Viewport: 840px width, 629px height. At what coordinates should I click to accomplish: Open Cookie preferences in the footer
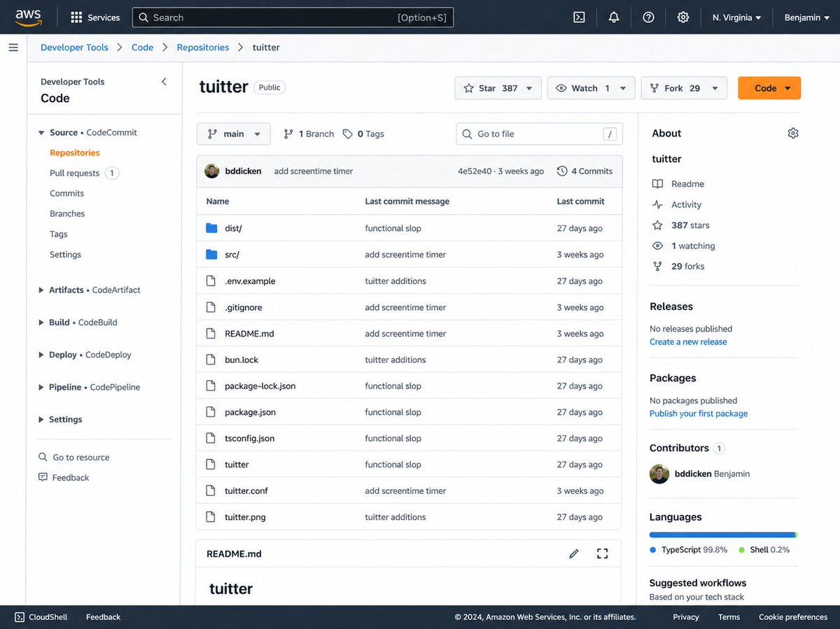pos(793,617)
